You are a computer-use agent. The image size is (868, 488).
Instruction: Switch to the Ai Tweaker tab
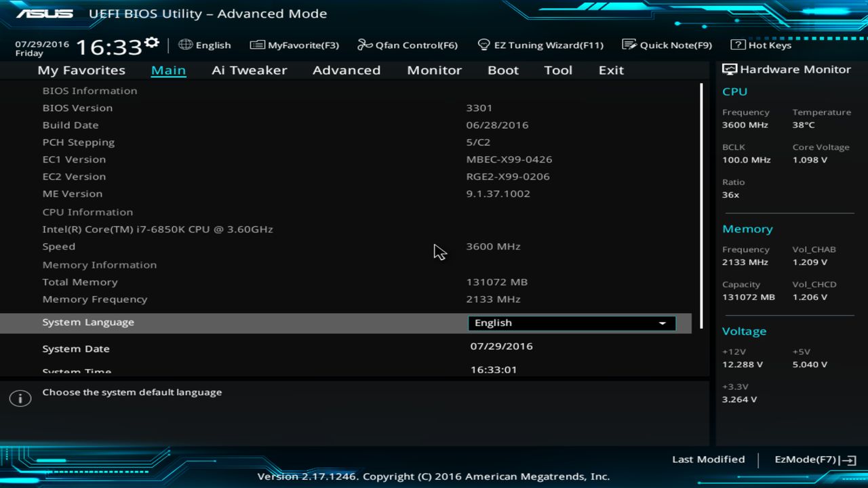coord(249,70)
